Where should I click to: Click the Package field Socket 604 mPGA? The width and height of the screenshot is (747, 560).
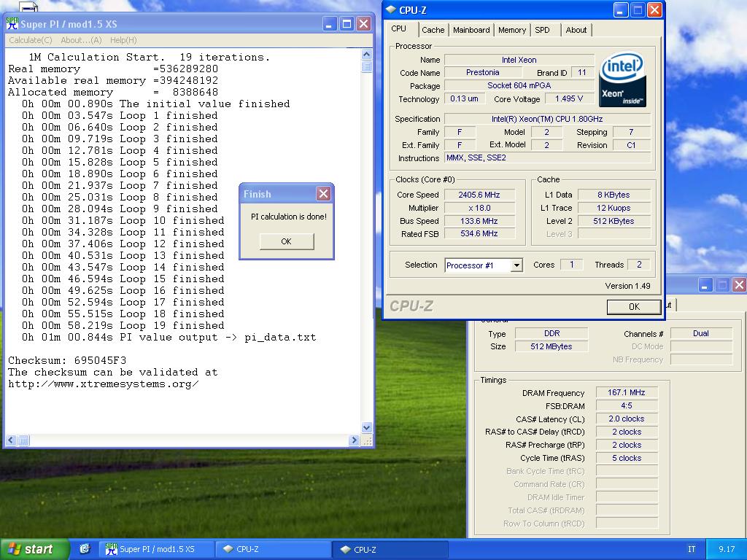point(519,86)
